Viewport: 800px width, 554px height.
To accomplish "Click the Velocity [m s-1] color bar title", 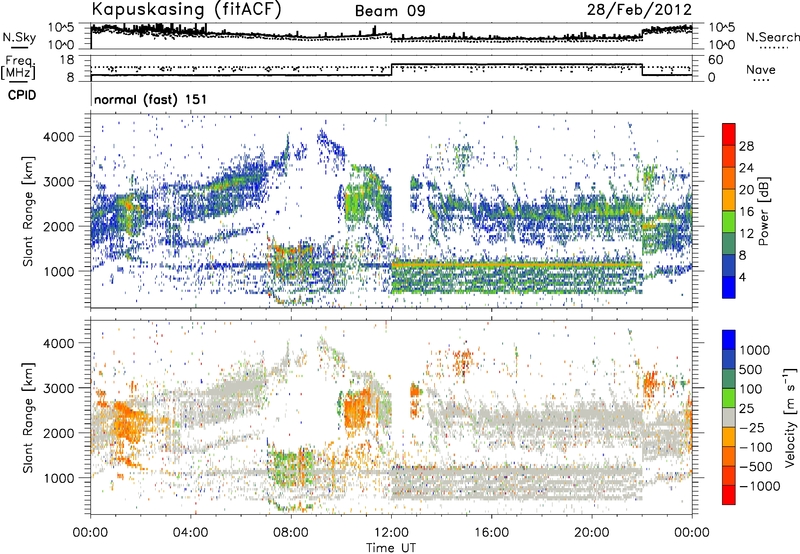I will click(x=790, y=417).
